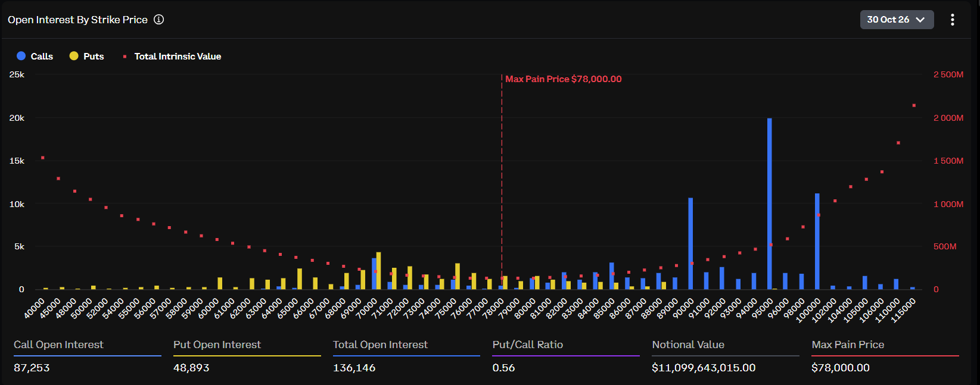The image size is (980, 385).
Task: Click the 2 500M right axis label
Action: coord(948,75)
